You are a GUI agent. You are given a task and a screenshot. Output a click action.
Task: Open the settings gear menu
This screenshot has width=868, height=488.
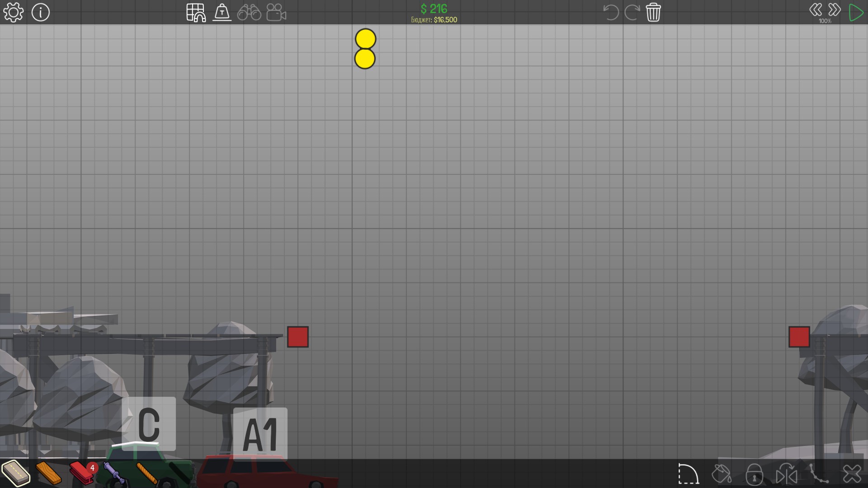point(13,12)
